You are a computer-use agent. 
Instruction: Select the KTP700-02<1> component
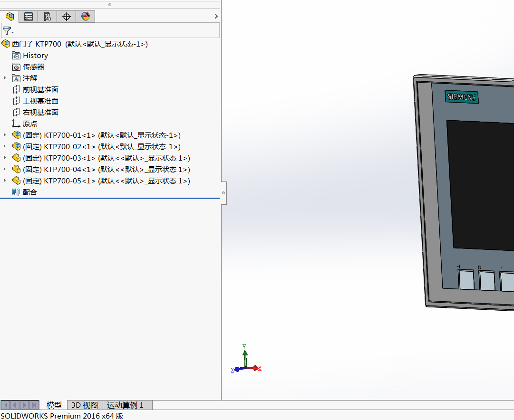(x=102, y=147)
